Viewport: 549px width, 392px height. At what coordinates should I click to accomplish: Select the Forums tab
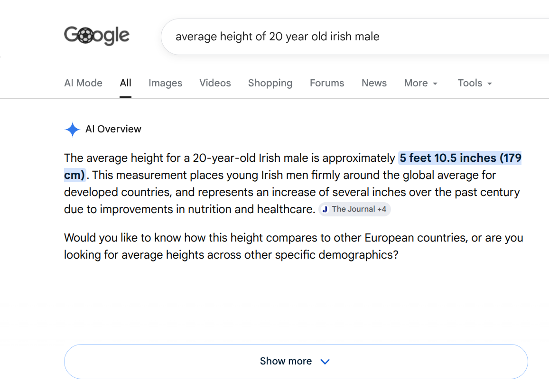pos(327,83)
